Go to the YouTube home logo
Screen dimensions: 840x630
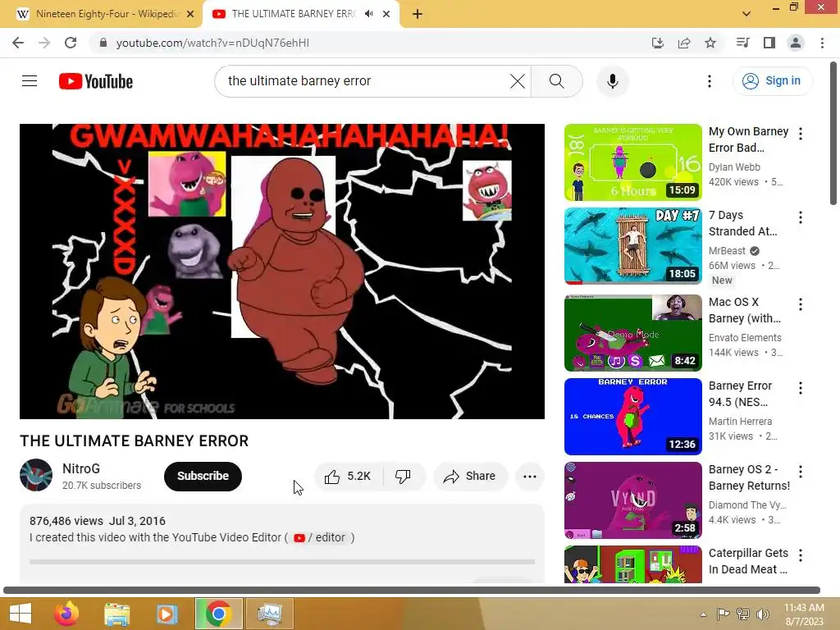[x=96, y=81]
